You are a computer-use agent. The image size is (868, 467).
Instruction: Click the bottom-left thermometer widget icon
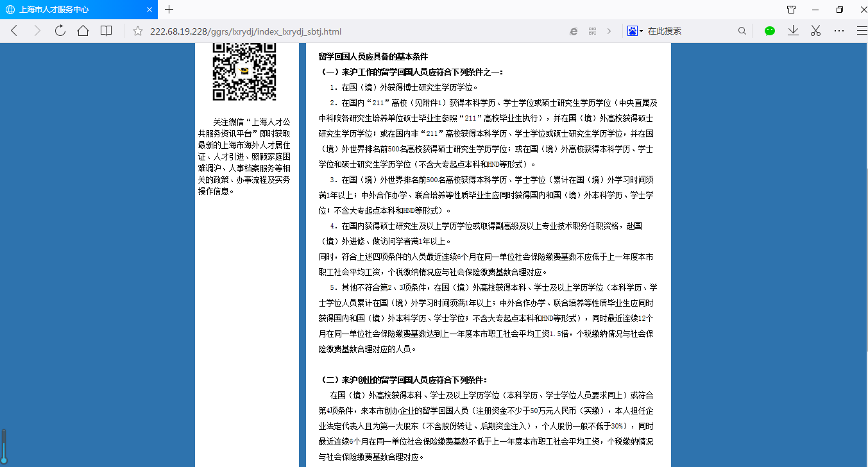(x=3, y=446)
